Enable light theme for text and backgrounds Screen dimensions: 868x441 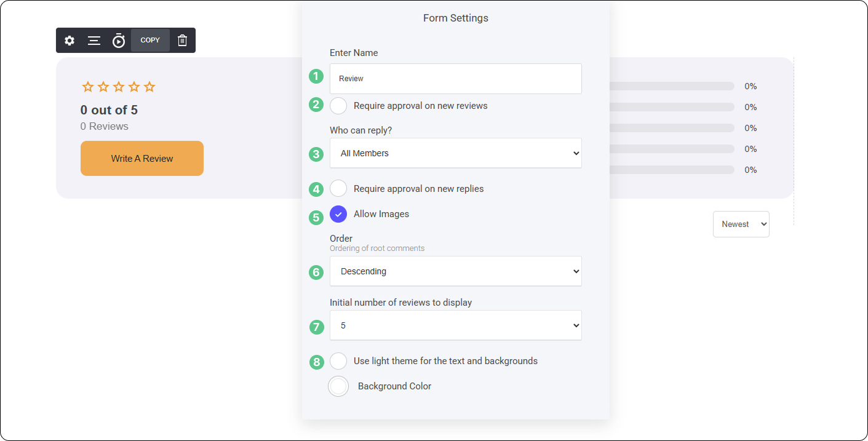pyautogui.click(x=338, y=361)
